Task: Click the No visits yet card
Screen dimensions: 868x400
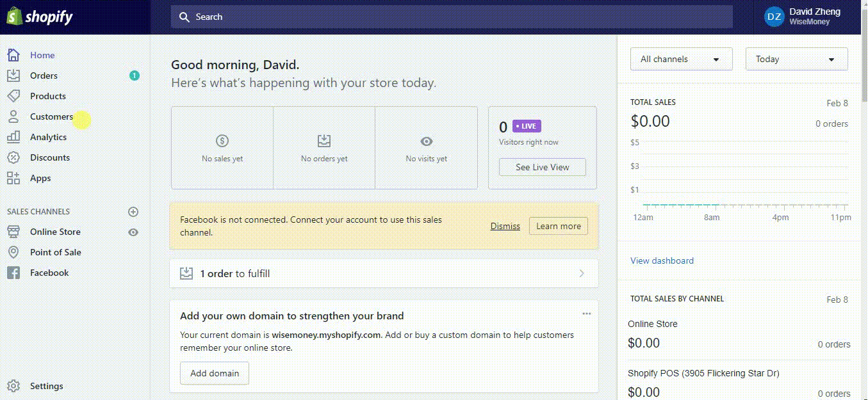Action: point(427,148)
